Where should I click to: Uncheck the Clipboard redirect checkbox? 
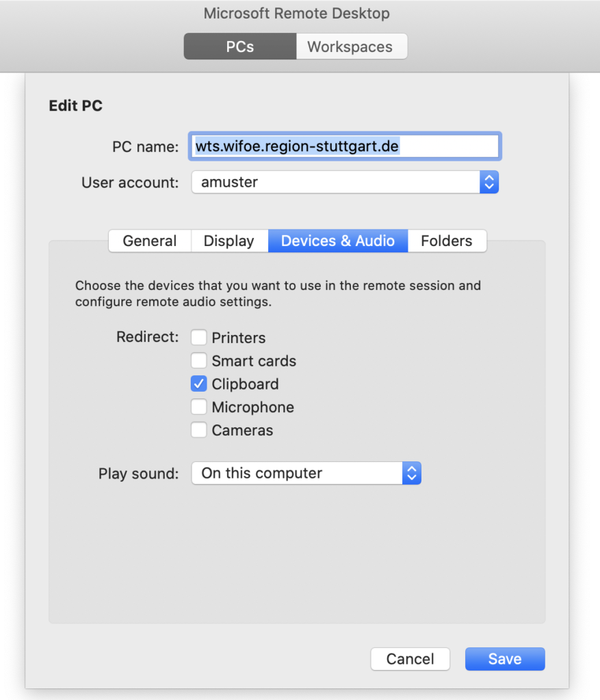(x=199, y=384)
